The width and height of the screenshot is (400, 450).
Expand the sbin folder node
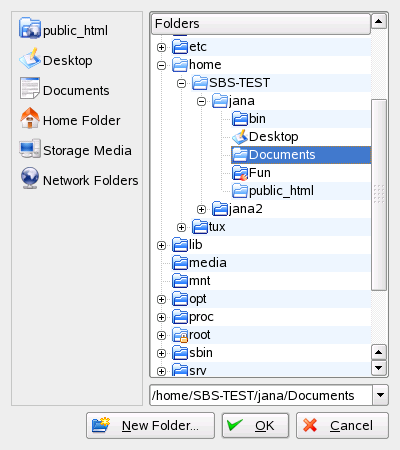(x=161, y=353)
